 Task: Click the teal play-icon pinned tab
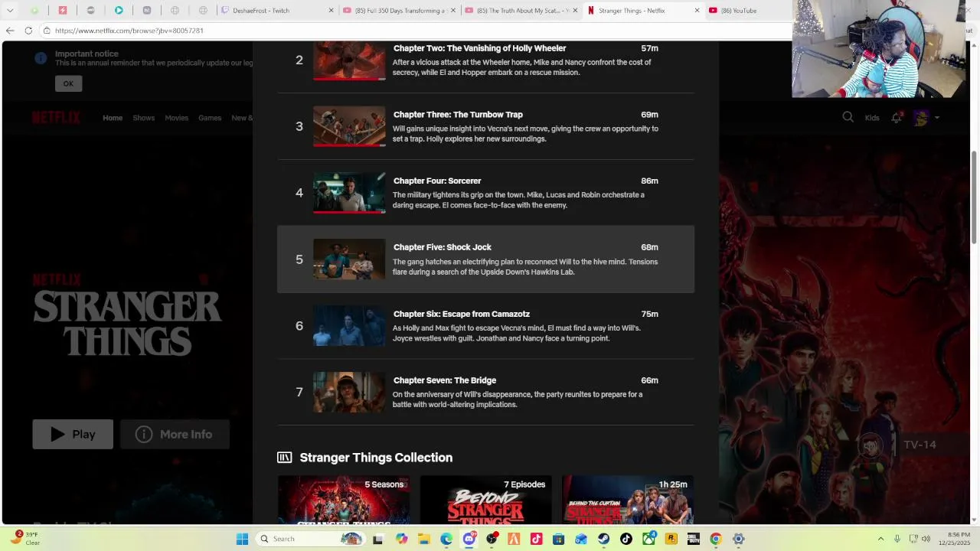pyautogui.click(x=119, y=11)
